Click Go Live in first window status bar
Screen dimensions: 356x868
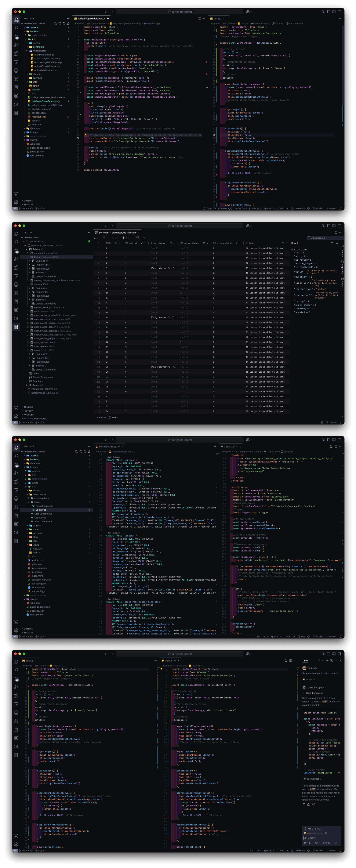coord(318,208)
